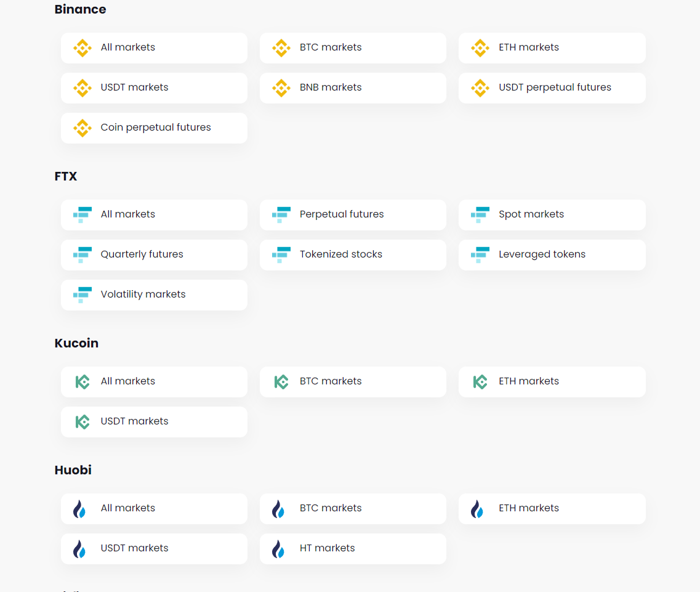Open Kucoin ETH markets
This screenshot has height=592, width=700.
[x=552, y=382]
